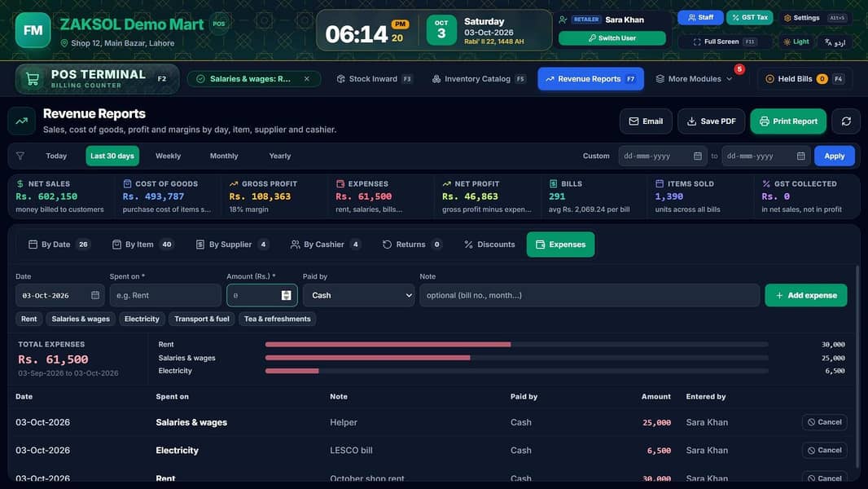
Task: Cancel the Salaries & wages expense
Action: coord(824,422)
